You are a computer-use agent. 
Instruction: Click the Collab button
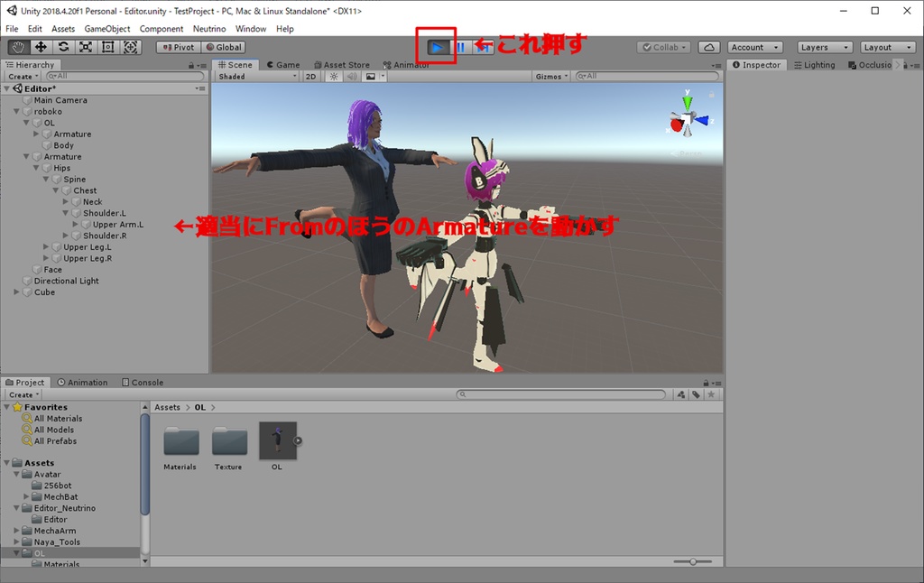[665, 47]
